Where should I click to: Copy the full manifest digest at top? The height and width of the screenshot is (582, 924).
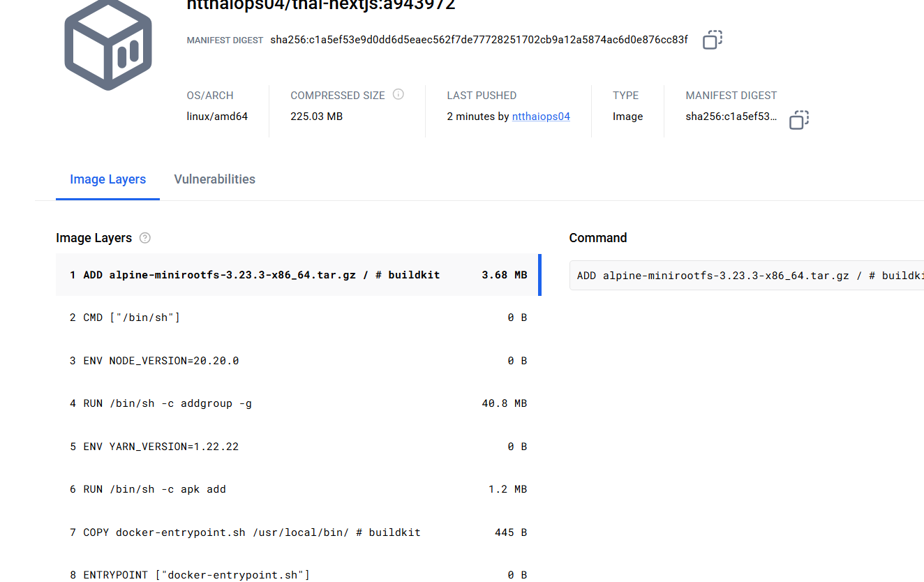click(712, 40)
